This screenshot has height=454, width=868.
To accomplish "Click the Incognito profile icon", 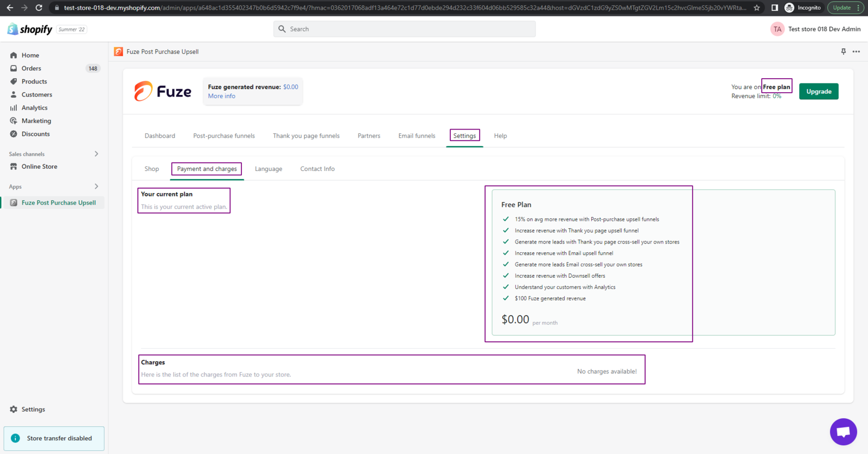I will (x=789, y=8).
